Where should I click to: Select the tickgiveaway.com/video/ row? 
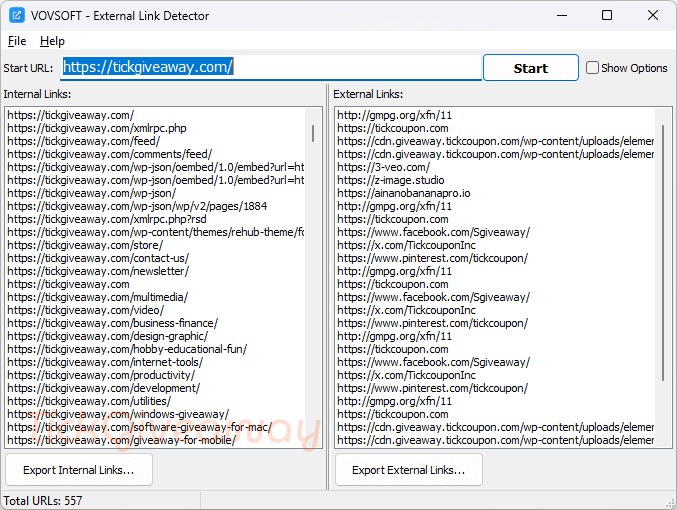155,310
